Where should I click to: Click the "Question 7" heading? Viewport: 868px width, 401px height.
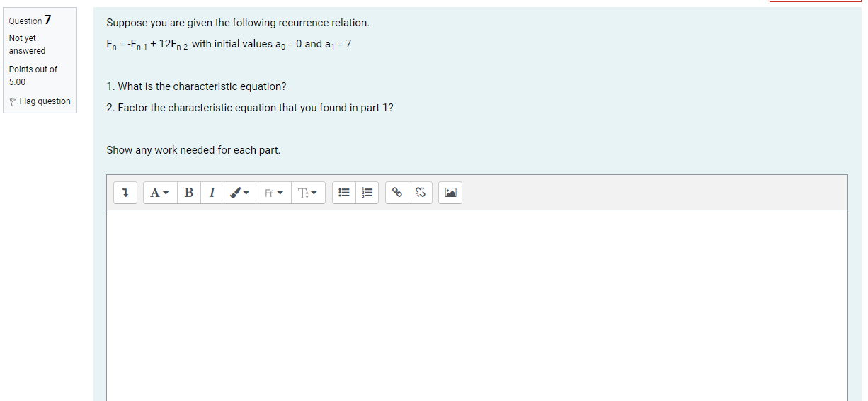tap(30, 20)
